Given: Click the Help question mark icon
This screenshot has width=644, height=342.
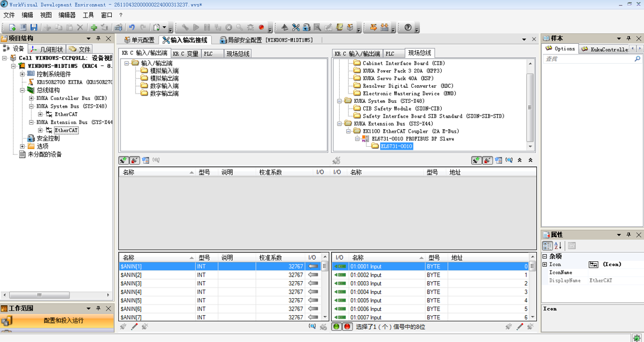Looking at the screenshot, I should click(x=408, y=27).
